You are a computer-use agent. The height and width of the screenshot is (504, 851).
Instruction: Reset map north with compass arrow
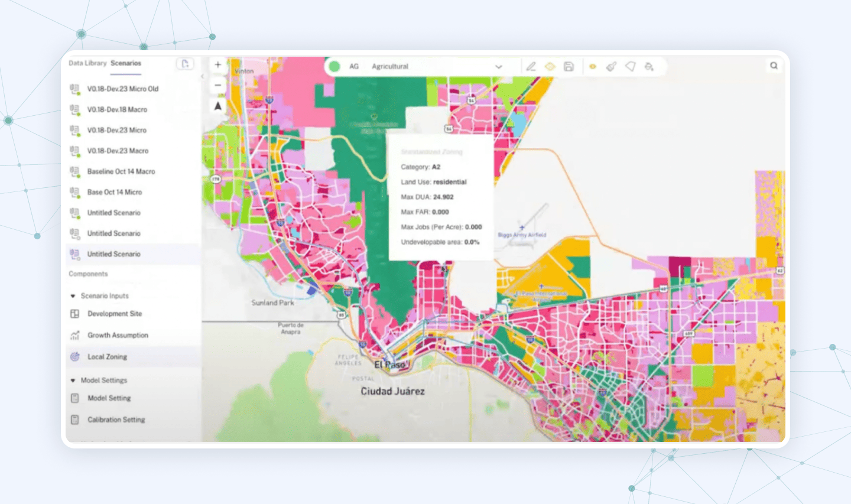tap(217, 106)
